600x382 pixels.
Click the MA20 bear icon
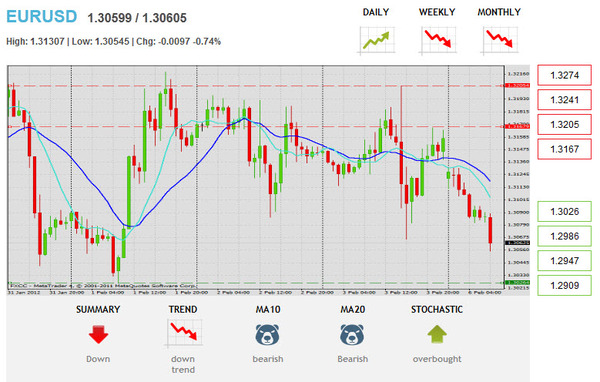(352, 335)
